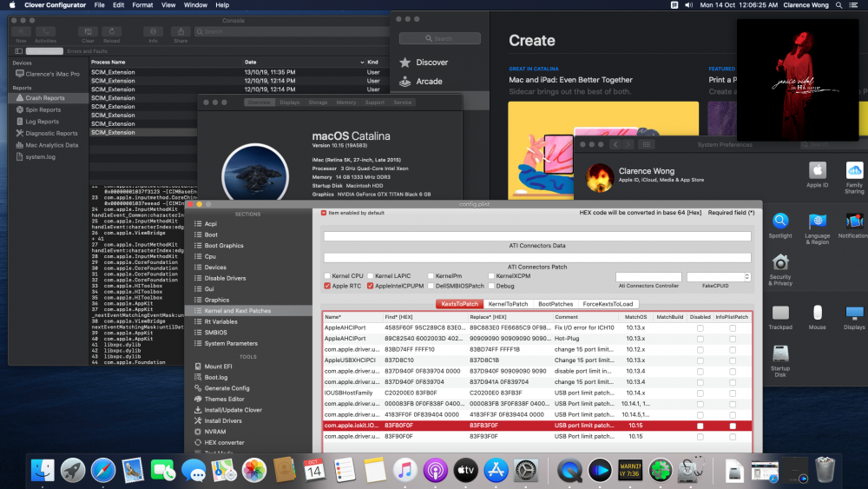Enable the Kernel CPU checkbox
Viewport: 868px width, 489px height.
click(327, 276)
